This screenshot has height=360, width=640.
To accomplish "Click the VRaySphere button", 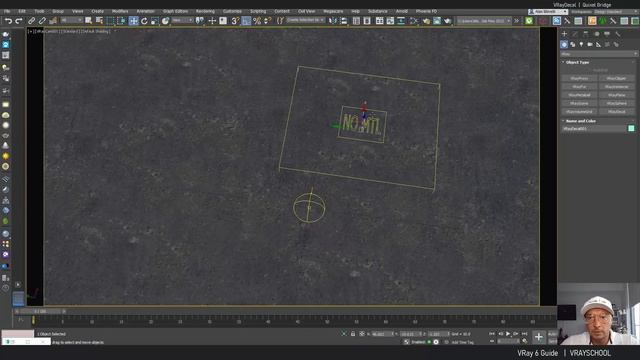I will pos(617,103).
